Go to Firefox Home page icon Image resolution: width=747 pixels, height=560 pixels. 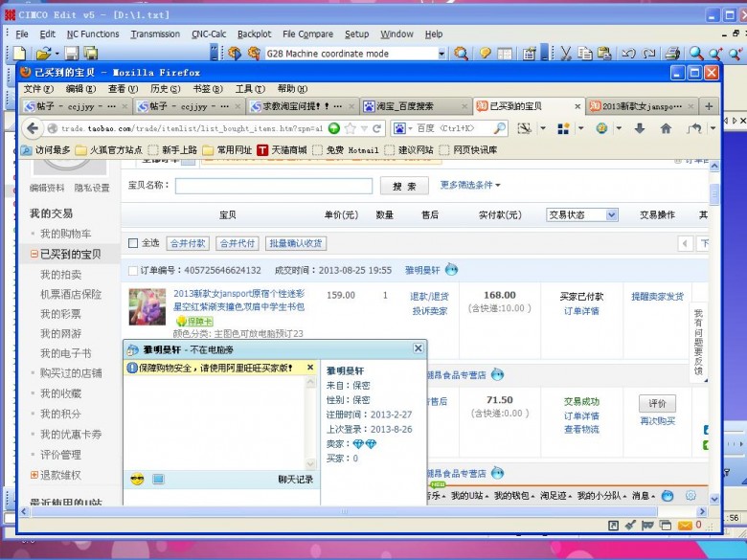click(x=666, y=128)
